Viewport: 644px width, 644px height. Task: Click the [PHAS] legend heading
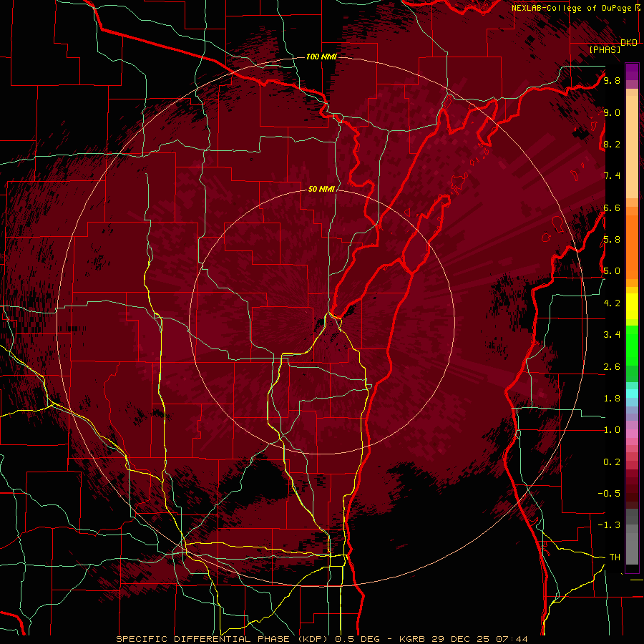point(605,49)
